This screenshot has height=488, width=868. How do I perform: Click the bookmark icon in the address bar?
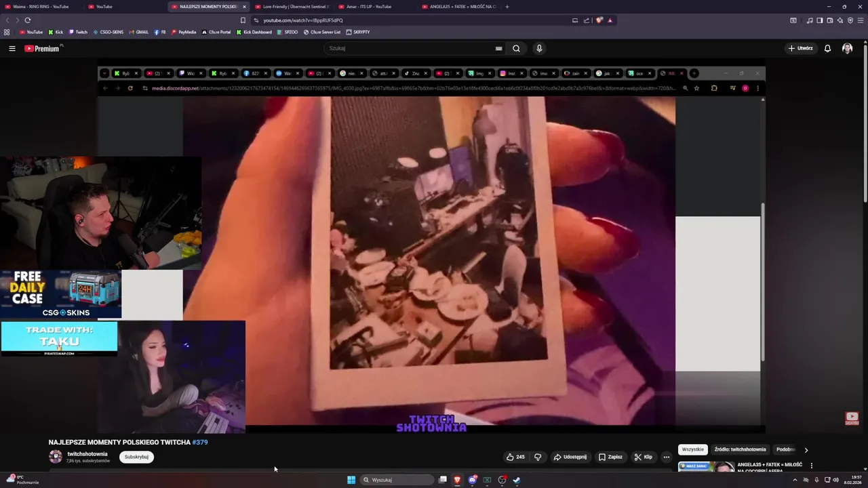pos(243,20)
